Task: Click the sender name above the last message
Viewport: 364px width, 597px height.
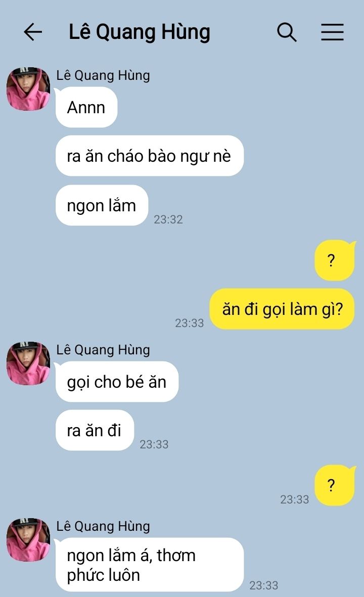Action: (103, 526)
